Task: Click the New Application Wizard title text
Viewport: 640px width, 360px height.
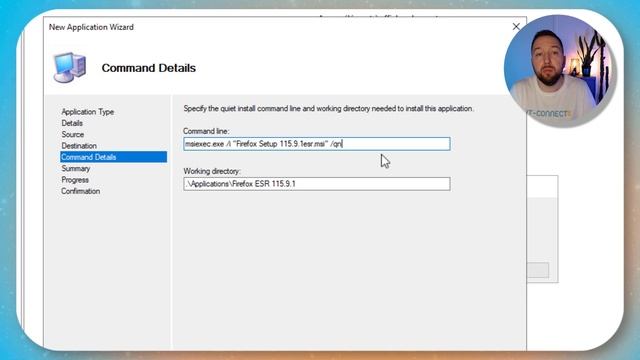Action: [x=91, y=27]
